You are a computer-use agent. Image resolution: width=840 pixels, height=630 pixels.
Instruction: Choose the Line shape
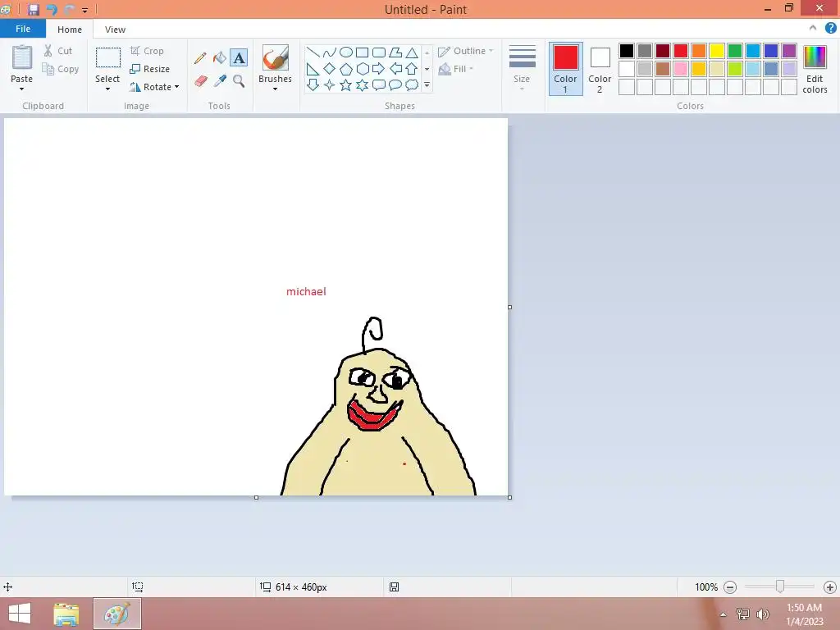313,52
